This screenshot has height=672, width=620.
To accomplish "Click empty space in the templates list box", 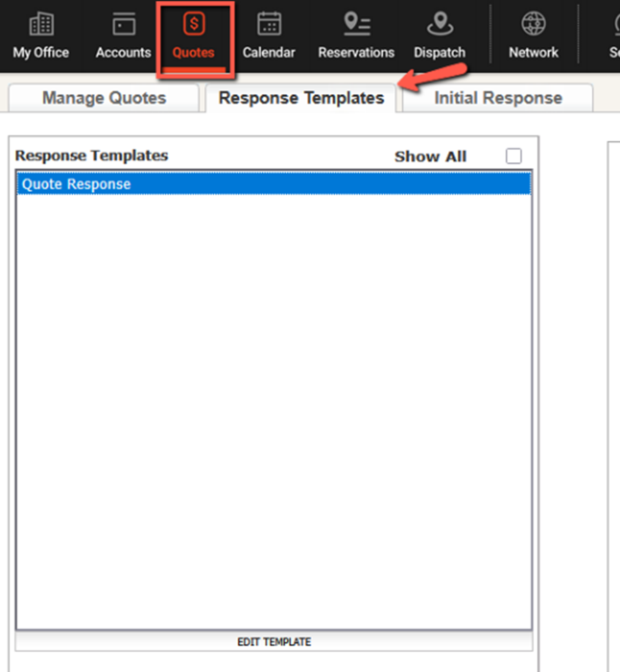I will [274, 412].
